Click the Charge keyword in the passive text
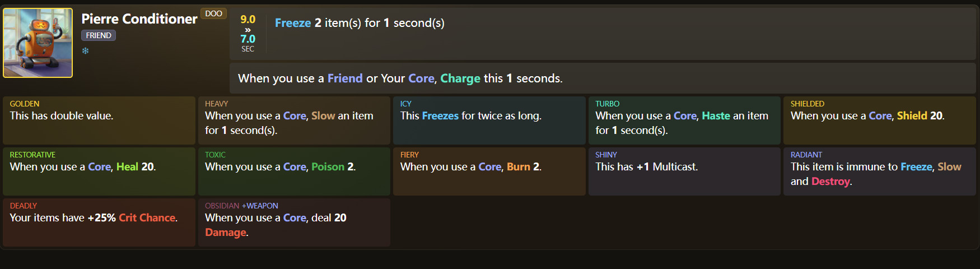The height and width of the screenshot is (269, 980). (x=460, y=78)
